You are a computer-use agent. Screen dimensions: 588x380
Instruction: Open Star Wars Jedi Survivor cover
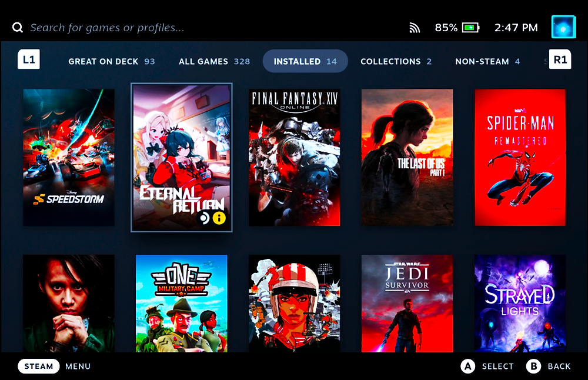coord(407,304)
